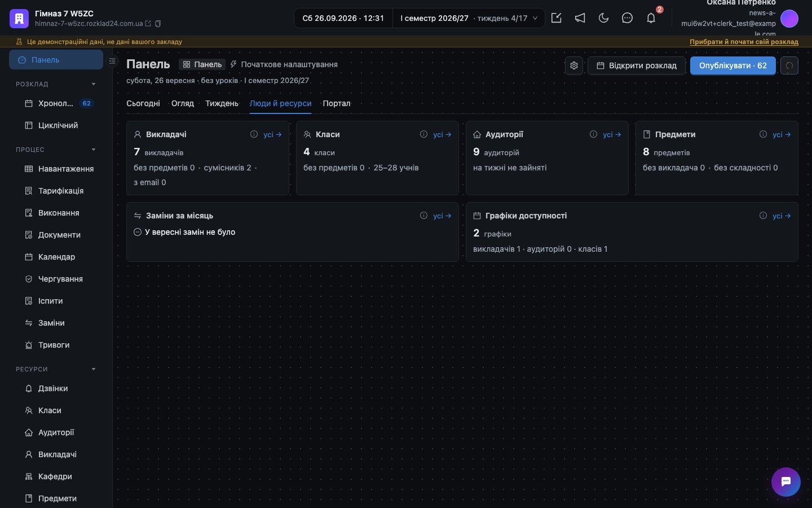Click the Опублікувати · 62 button
Viewport: 812px width, 508px height.
click(x=733, y=65)
